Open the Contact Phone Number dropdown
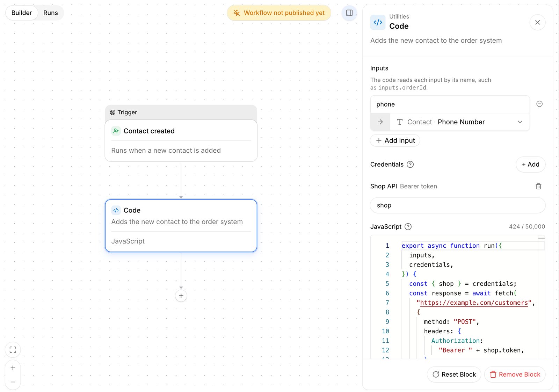559x392 pixels. point(460,122)
